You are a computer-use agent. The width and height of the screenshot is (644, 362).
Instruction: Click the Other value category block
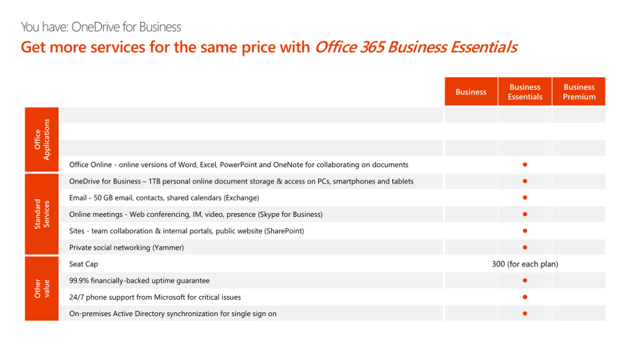[42, 288]
